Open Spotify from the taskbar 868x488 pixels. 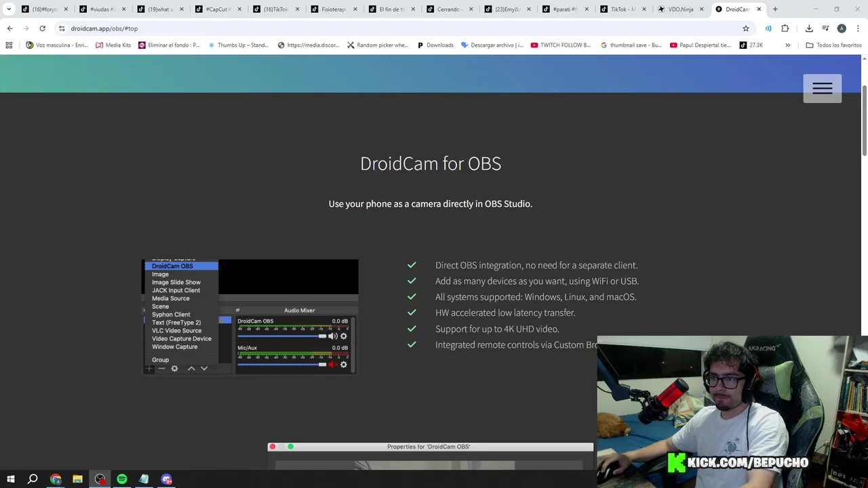[x=122, y=479]
